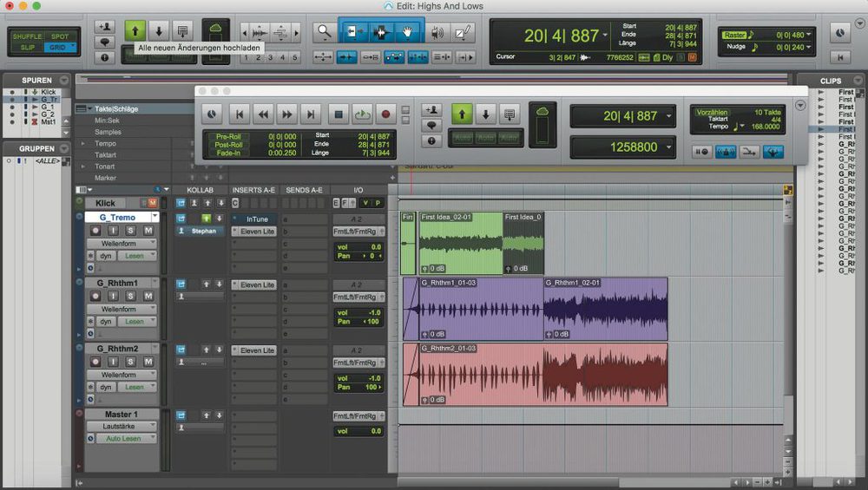Click Go to End in transport window
The width and height of the screenshot is (868, 490).
pos(311,114)
